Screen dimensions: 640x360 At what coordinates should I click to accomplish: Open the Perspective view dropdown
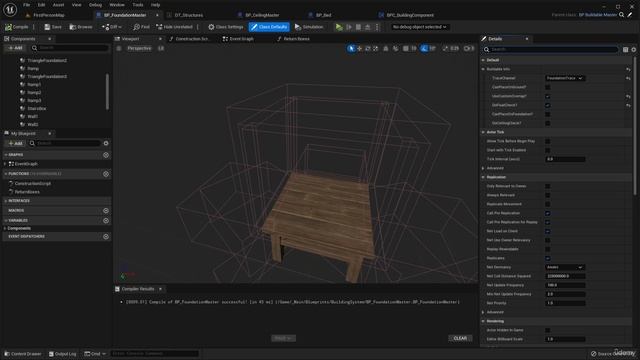(139, 49)
